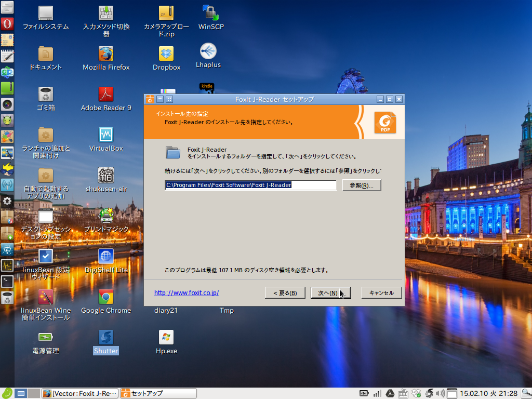Launch Lhaplus from the desktop
This screenshot has height=399, width=532.
click(x=208, y=51)
